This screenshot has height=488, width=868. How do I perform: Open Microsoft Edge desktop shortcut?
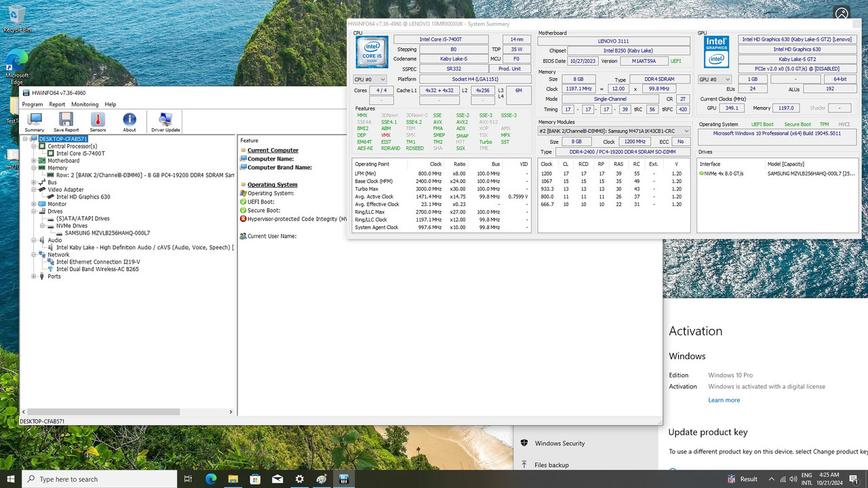click(17, 66)
